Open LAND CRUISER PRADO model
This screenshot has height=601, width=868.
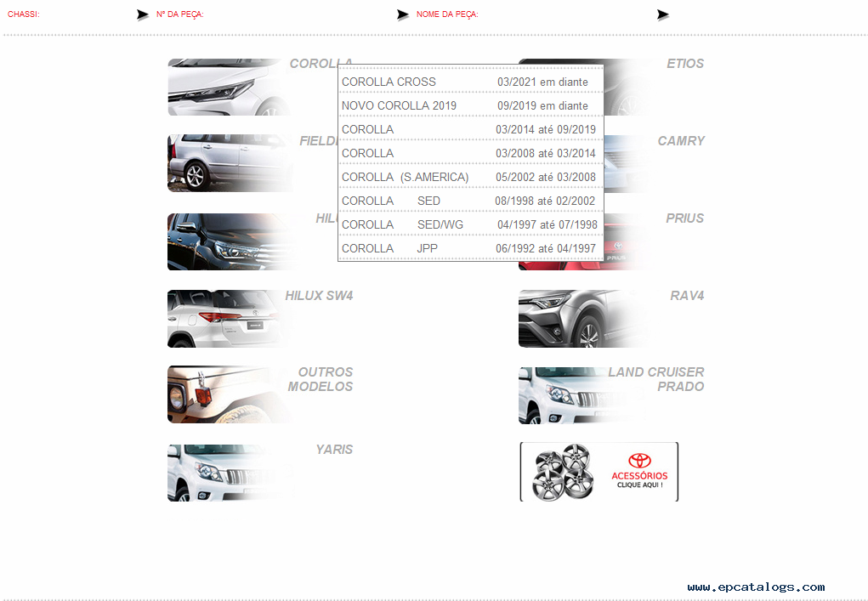[578, 395]
